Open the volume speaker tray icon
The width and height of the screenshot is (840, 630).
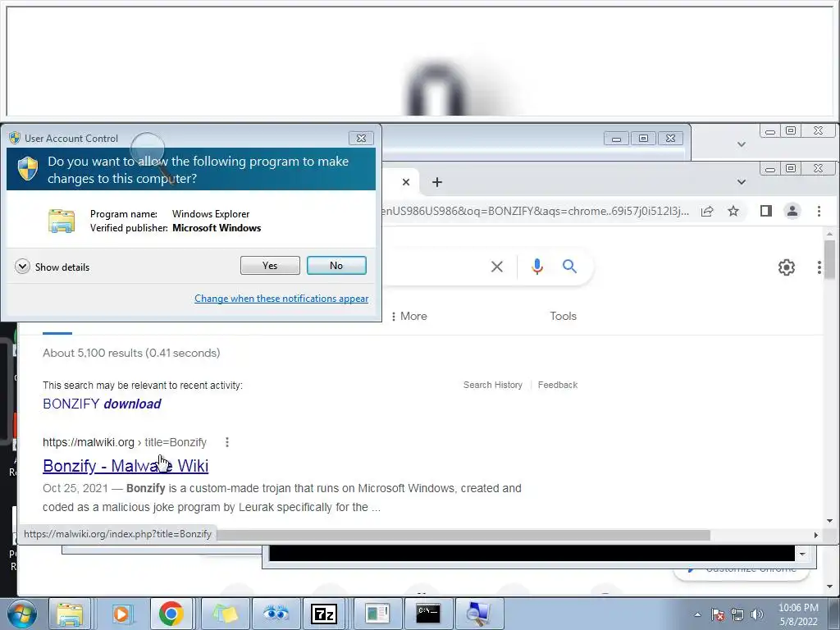(x=757, y=614)
